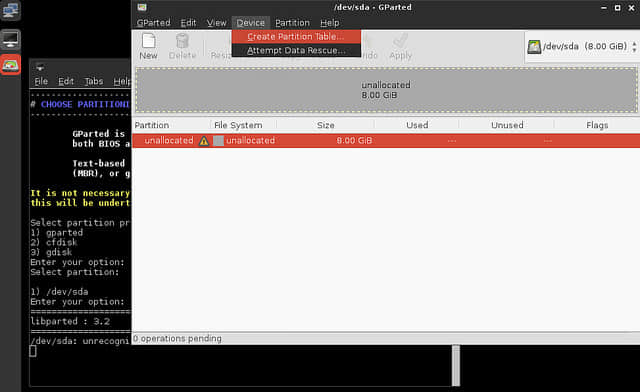Open the terminal's Tabs menu
The width and height of the screenshot is (640, 392).
(93, 81)
